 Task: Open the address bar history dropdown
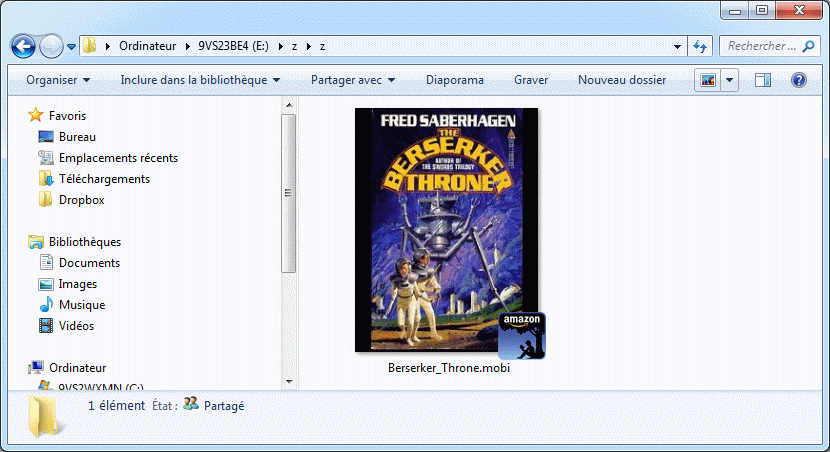(x=677, y=47)
